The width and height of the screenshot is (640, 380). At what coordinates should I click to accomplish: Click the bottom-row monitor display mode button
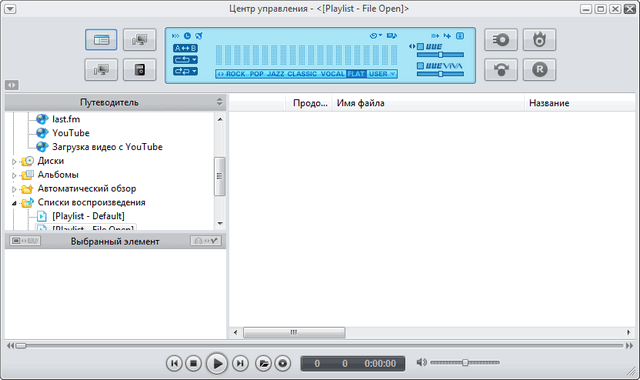(101, 69)
